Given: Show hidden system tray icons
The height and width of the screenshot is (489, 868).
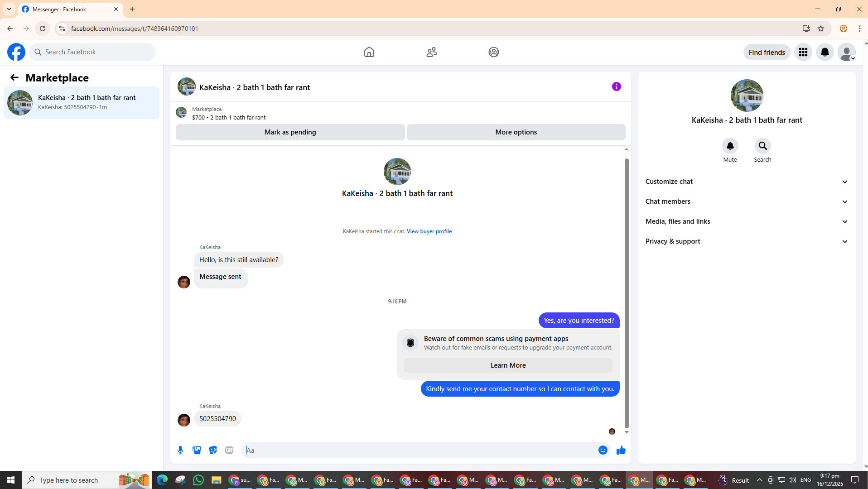Looking at the screenshot, I should tap(760, 480).
